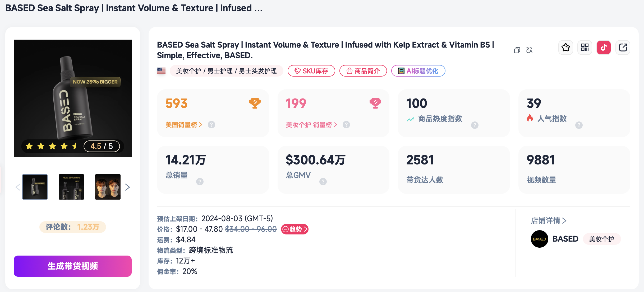Click the 美妆个护 store tag
The image size is (644, 292).
point(602,239)
